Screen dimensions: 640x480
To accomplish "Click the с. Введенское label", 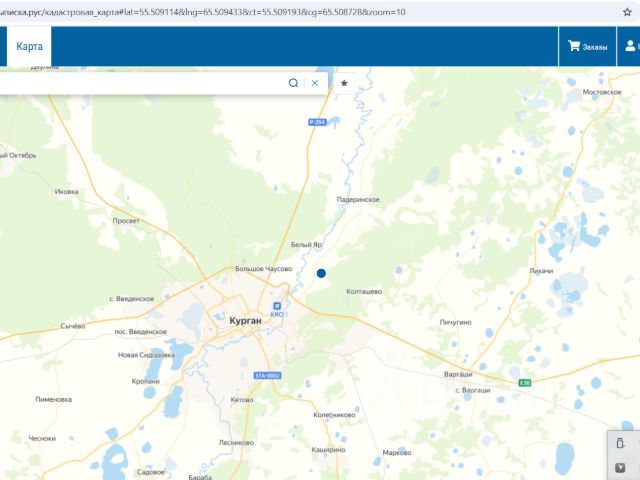I will pos(132,299).
